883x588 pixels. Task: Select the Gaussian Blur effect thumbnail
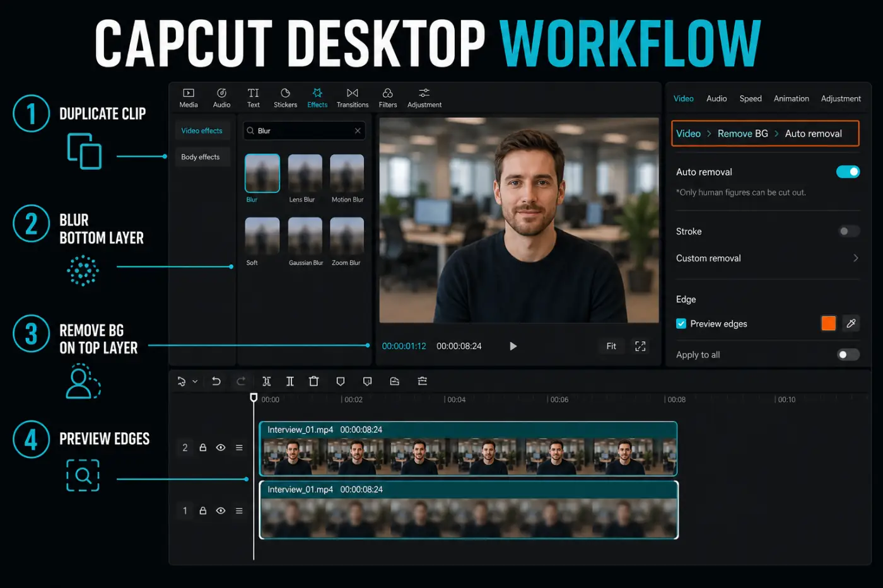tap(305, 236)
